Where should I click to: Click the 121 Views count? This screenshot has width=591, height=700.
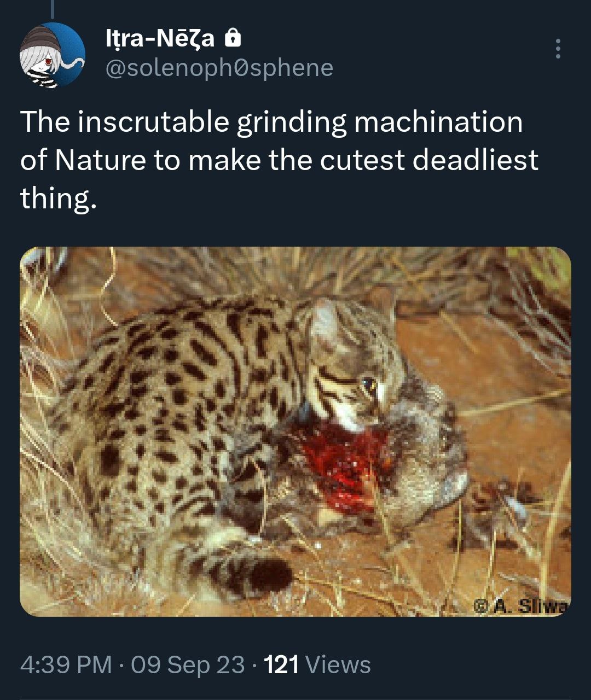[x=317, y=664]
